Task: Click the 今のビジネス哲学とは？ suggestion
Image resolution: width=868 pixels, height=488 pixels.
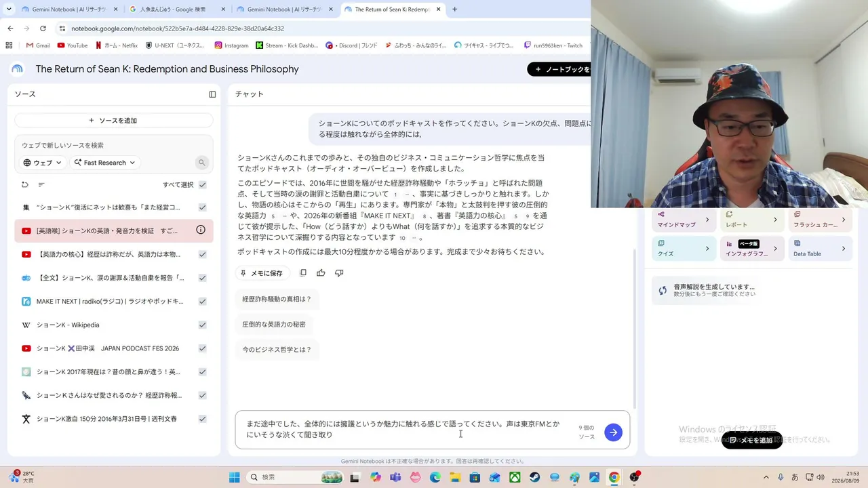Action: click(x=277, y=350)
